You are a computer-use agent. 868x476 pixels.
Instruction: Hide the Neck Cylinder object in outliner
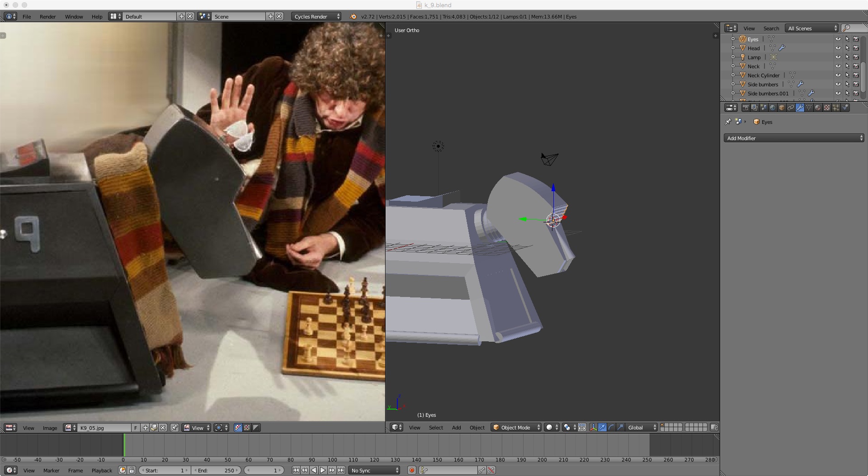(x=838, y=75)
